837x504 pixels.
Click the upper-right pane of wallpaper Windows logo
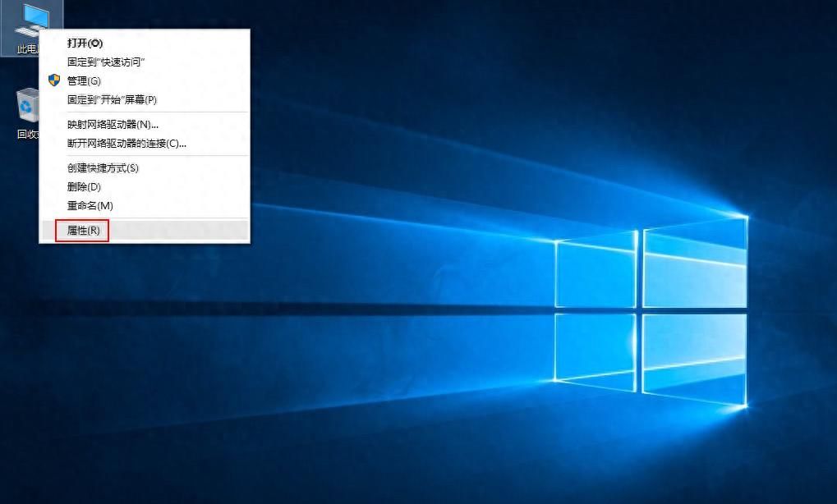pos(695,263)
